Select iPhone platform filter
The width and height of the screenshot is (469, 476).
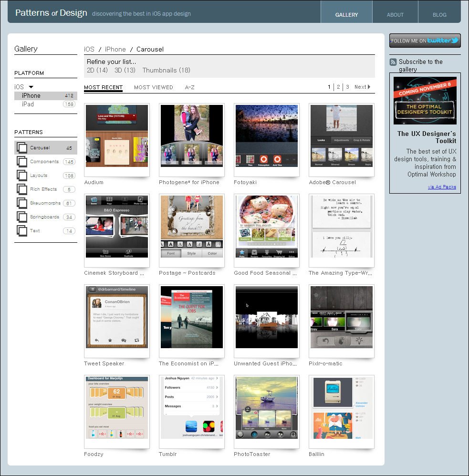[45, 95]
